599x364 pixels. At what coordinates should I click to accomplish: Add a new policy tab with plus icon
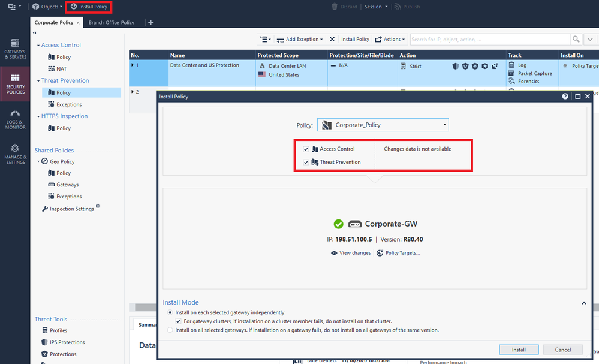151,22
